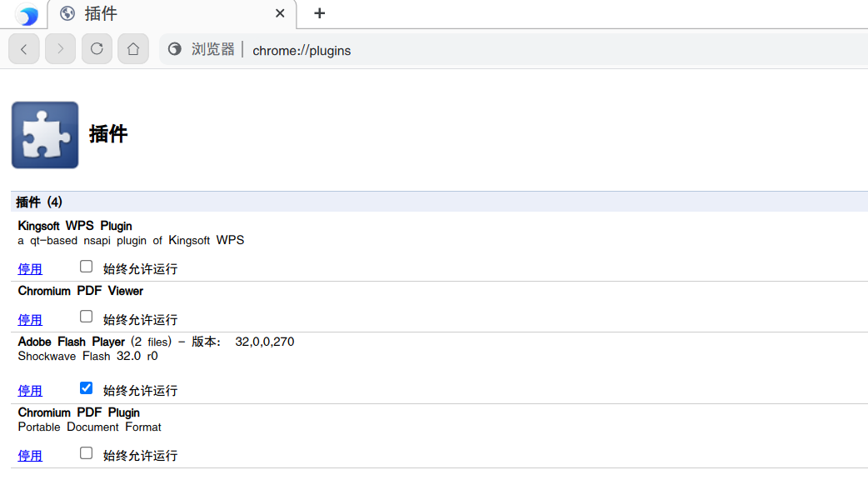Close the 插件 tab
The height and width of the screenshot is (500, 868).
pyautogui.click(x=280, y=13)
